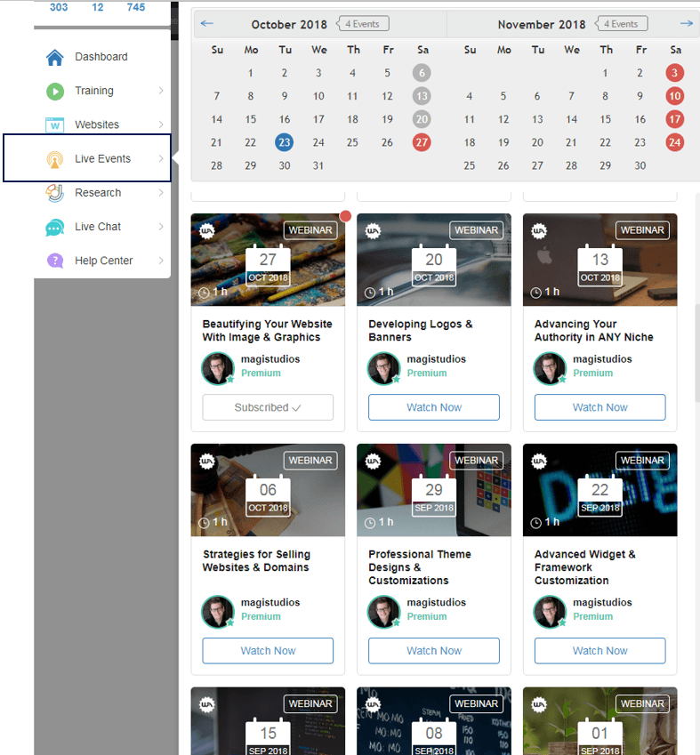This screenshot has width=700, height=755.
Task: Open thumbnail of 29 SEP 2018 webinar
Action: 433,490
